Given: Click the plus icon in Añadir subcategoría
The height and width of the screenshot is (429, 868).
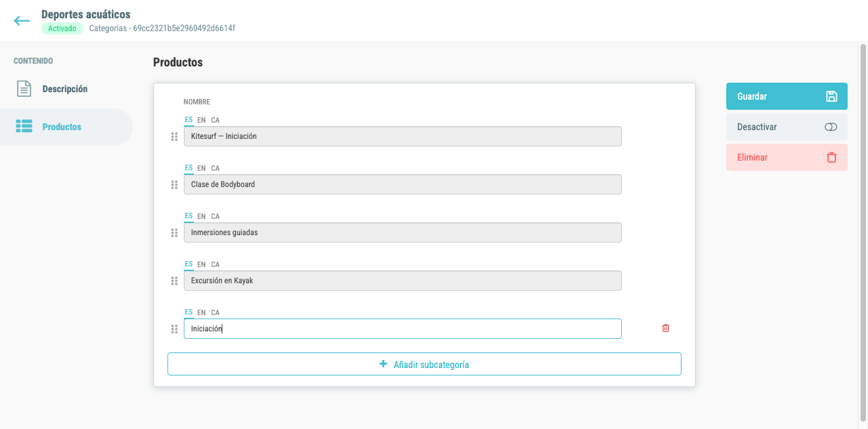Looking at the screenshot, I should 384,365.
